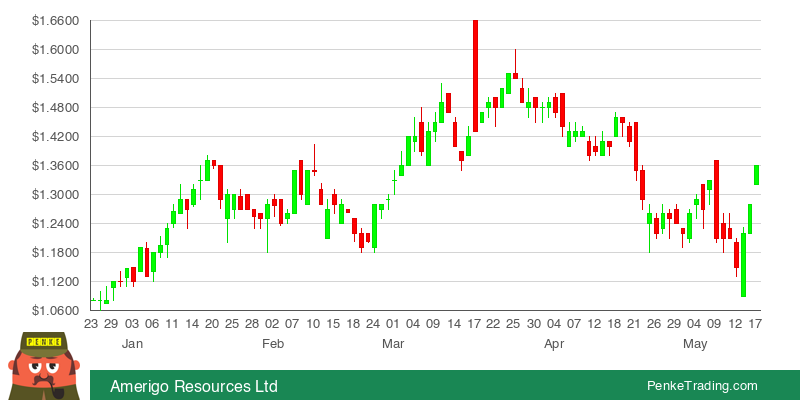Click the $1.2400 price axis label

coord(55,224)
